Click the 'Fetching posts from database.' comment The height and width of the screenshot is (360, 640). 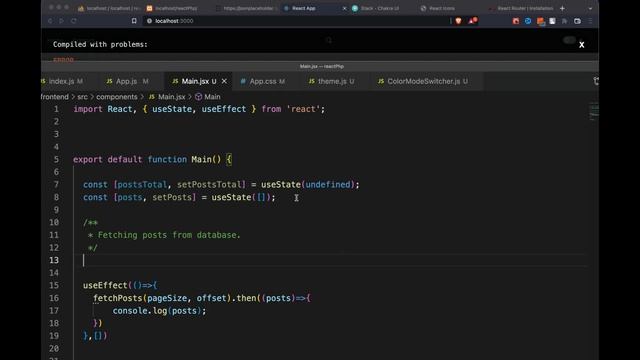tap(169, 235)
